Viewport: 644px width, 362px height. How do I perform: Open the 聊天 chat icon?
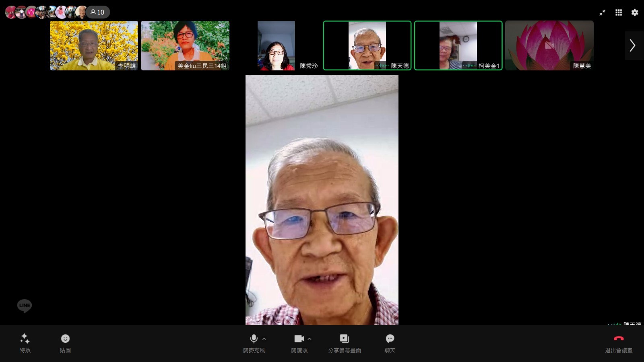(x=390, y=339)
